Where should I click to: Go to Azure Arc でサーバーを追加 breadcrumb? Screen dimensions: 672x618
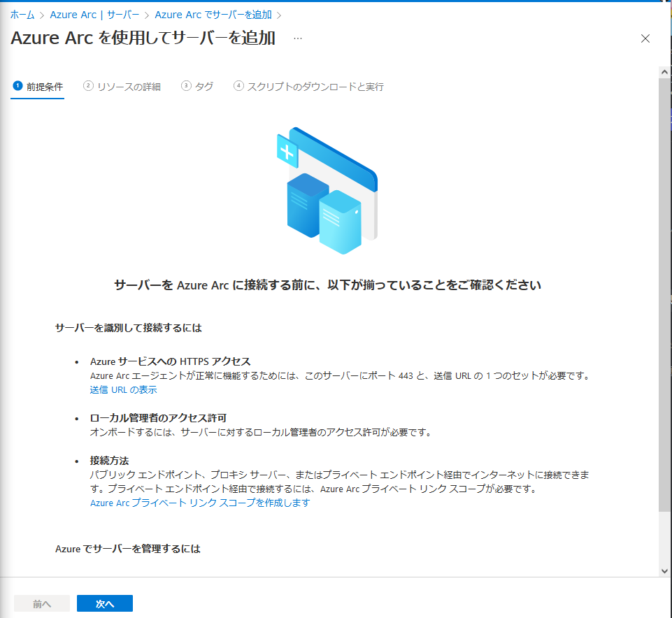[213, 15]
